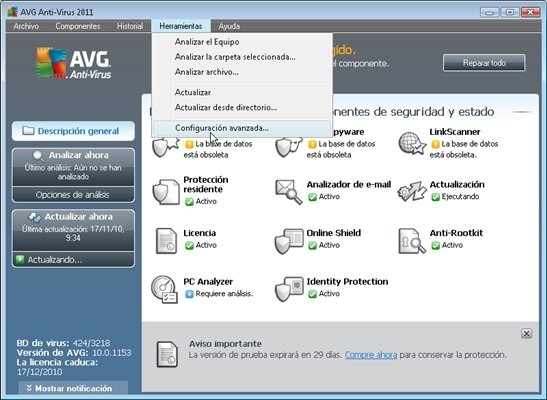This screenshot has width=547, height=400.
Task: Click the virus database value 424/3218
Action: [x=91, y=343]
